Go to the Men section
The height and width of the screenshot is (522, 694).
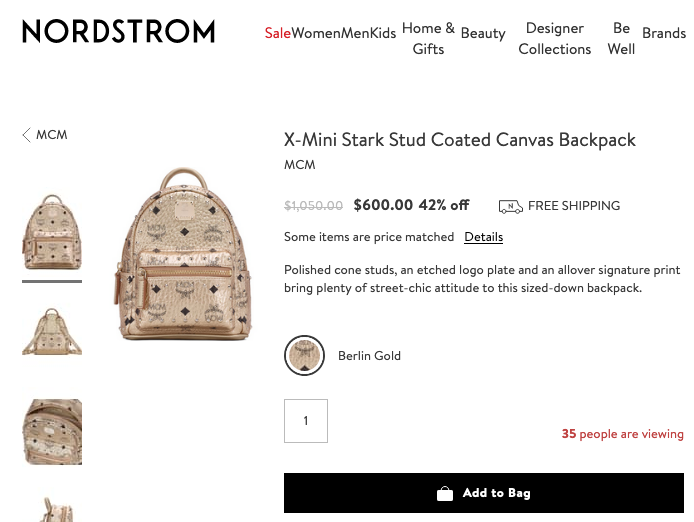point(355,33)
